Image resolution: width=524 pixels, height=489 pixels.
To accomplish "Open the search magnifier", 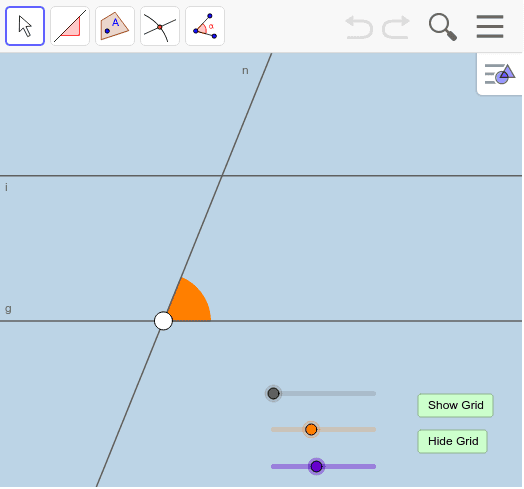I will (x=442, y=27).
